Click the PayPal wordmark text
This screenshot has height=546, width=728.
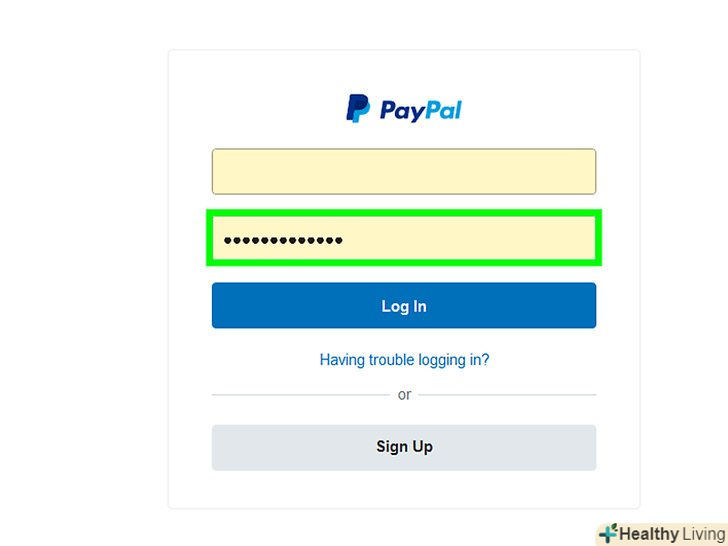tap(421, 110)
